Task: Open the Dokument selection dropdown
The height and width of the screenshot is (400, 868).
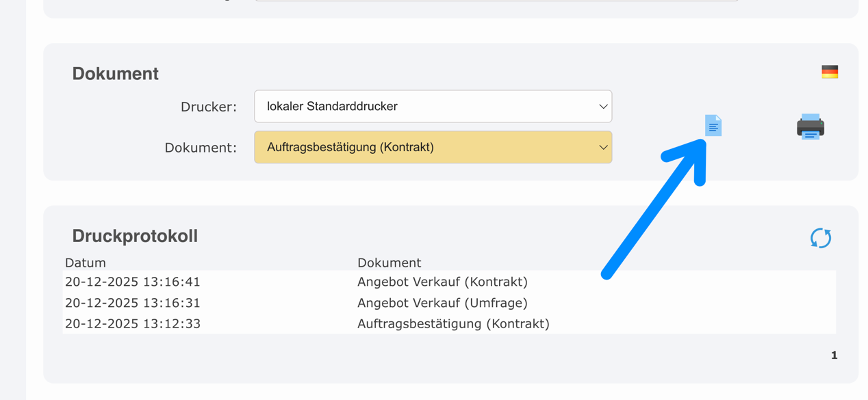Action: click(x=433, y=147)
